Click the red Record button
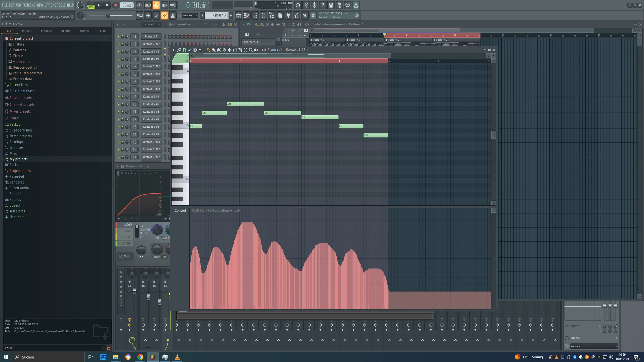The image size is (644, 362). [x=115, y=5]
